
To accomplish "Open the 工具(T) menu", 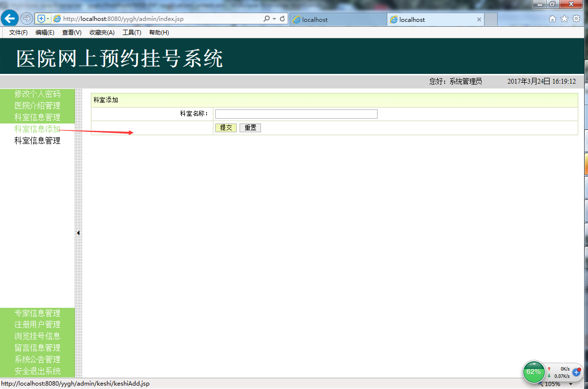I will (x=132, y=33).
